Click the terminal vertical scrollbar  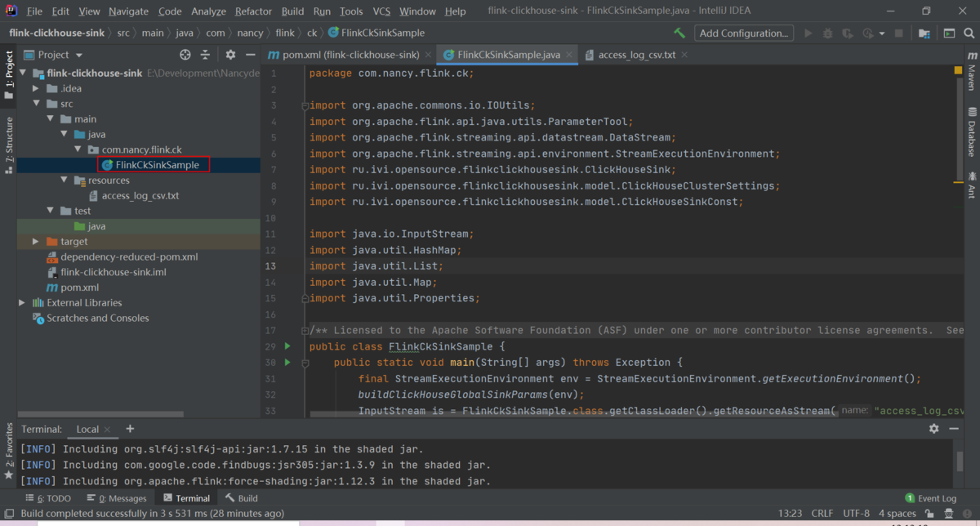tap(960, 461)
